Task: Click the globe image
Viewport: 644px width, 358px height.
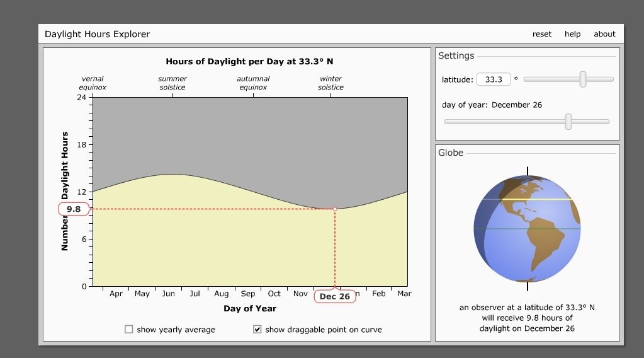Action: tap(527, 229)
